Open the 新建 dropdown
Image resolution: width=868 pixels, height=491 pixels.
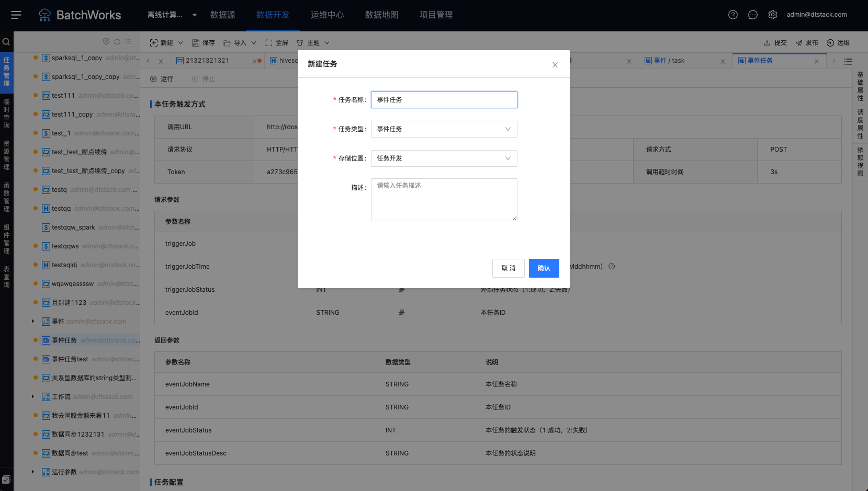(x=166, y=43)
